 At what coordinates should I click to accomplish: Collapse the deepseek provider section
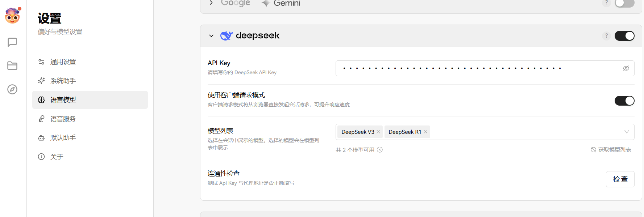coord(211,36)
